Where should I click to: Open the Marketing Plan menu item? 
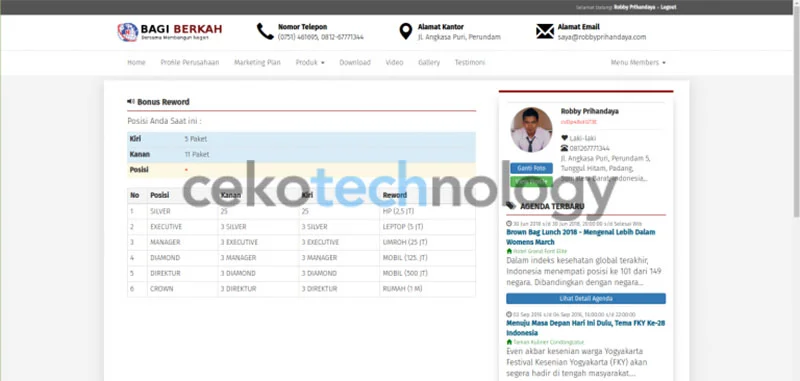(x=257, y=62)
